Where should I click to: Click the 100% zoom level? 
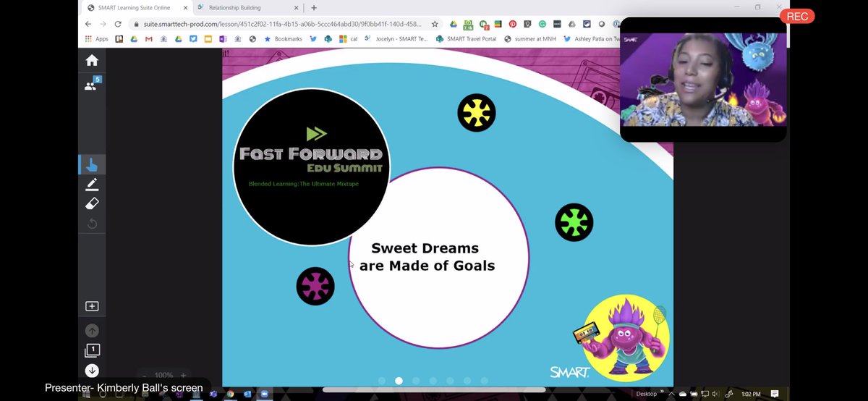point(163,376)
